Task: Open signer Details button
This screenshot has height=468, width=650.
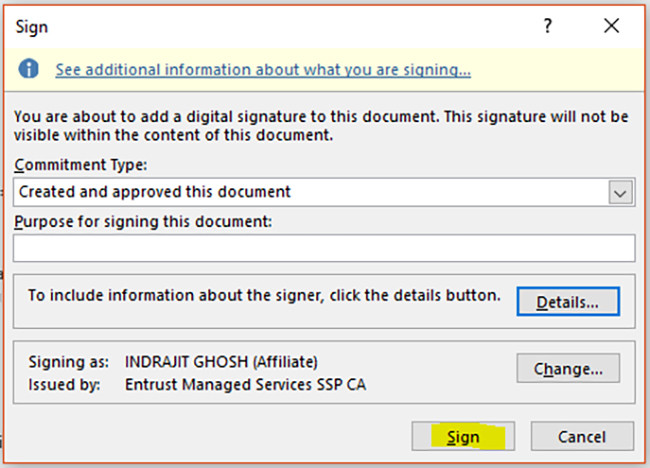Action: click(x=567, y=301)
